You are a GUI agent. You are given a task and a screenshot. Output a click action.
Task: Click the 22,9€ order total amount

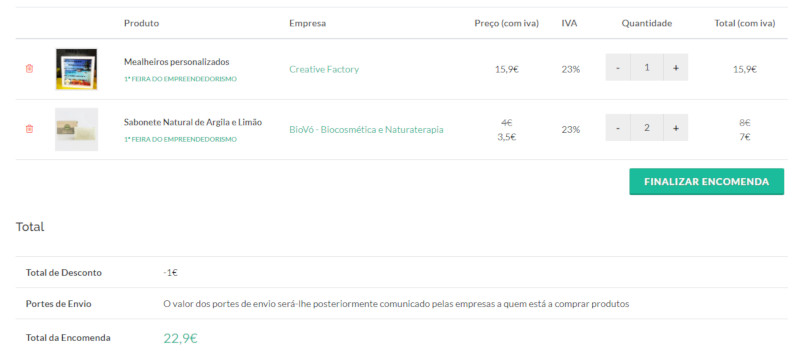pos(181,338)
